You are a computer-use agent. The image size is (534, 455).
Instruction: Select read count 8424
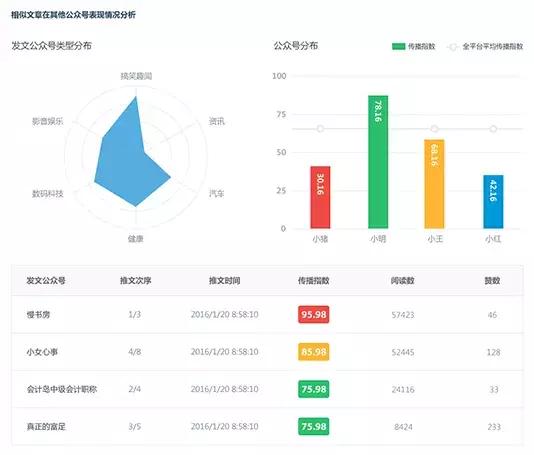click(x=403, y=427)
